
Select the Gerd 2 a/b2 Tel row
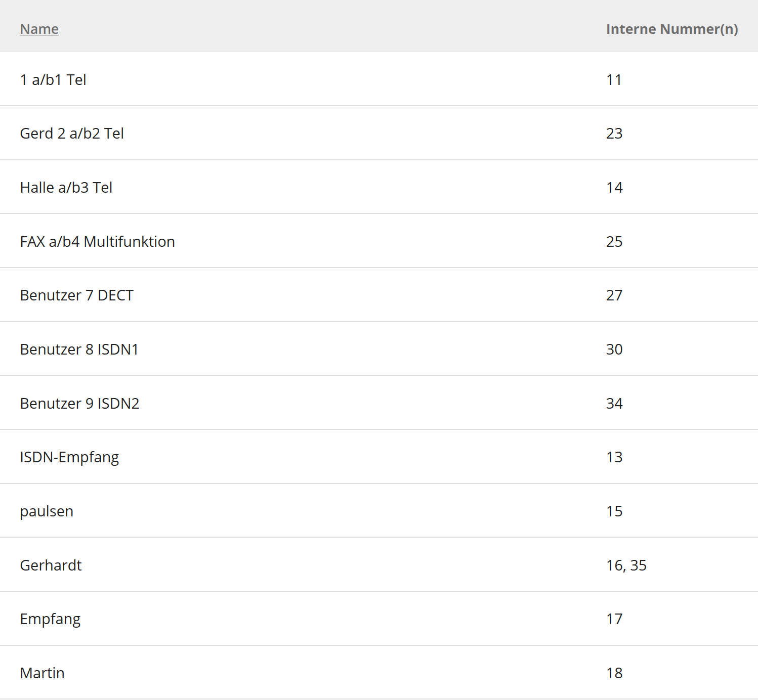tap(72, 134)
